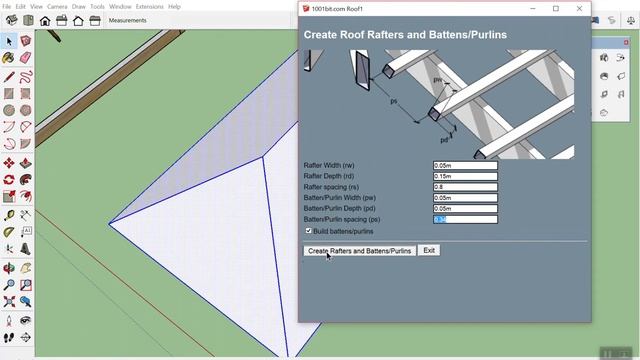Select the Protractor tool
Viewport: 640px width, 360px height.
(9, 232)
